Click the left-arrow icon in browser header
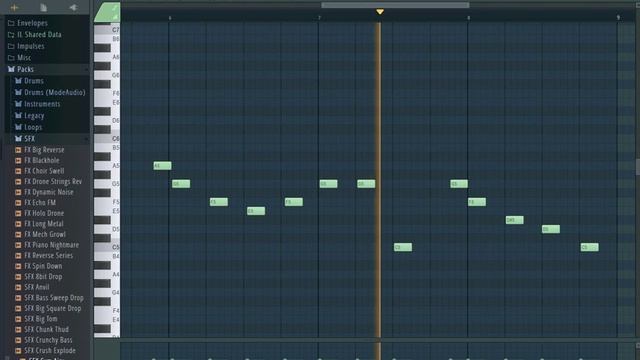 pos(73,7)
